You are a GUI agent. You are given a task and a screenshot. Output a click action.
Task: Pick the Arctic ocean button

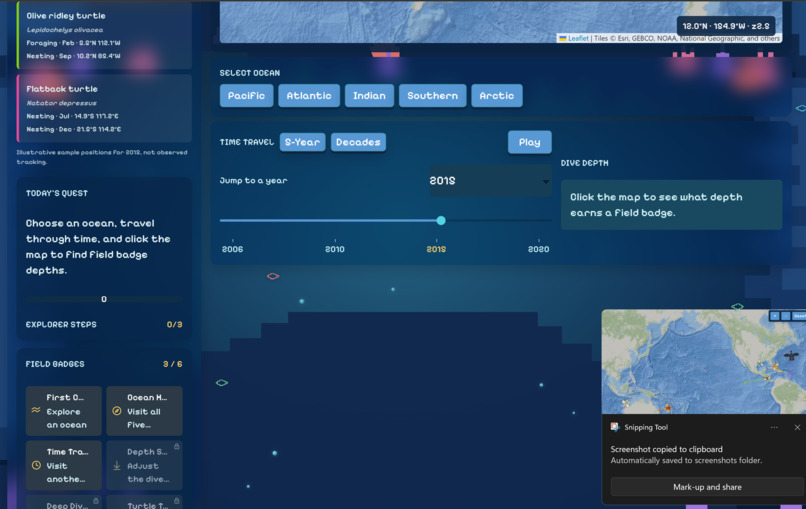coord(497,96)
